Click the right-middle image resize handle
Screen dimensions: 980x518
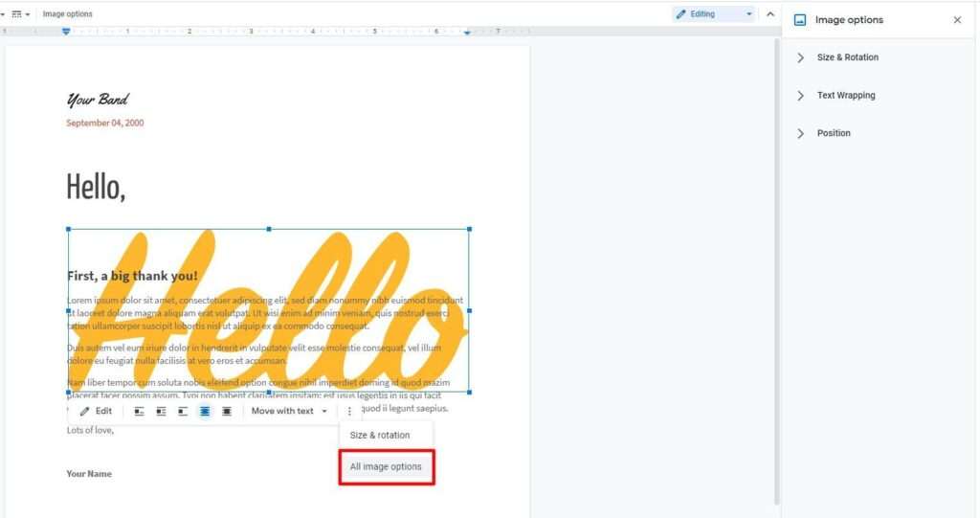coord(469,310)
